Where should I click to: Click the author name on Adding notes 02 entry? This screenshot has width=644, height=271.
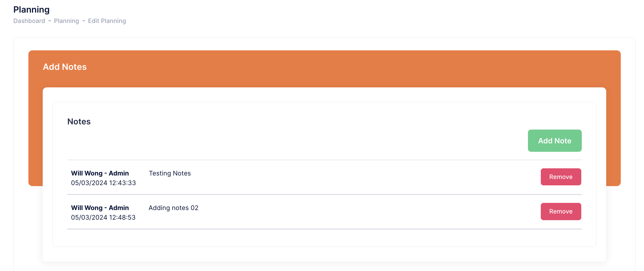(x=100, y=208)
